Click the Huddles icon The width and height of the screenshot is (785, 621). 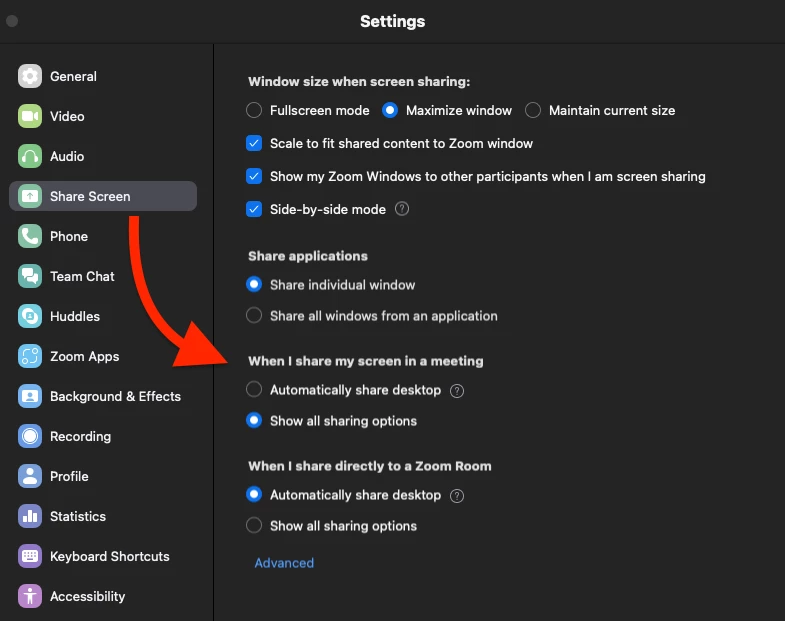[x=30, y=317]
